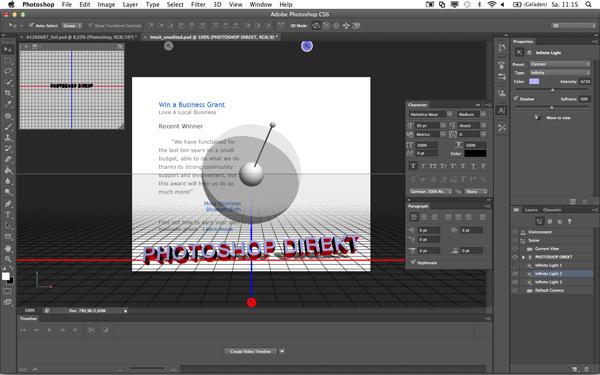Screen dimensions: 600x375
Task: Hide the PHOTOSHOP DIREKT 3D object
Action: 515,257
